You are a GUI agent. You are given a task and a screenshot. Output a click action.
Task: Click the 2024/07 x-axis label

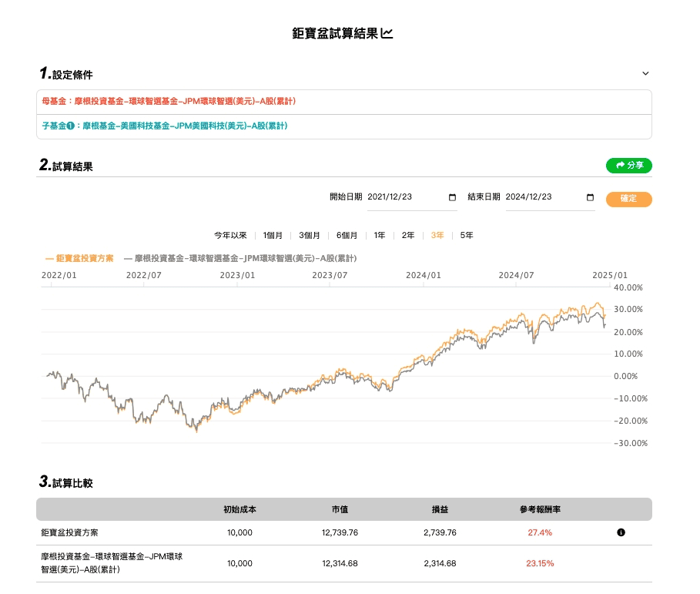(x=516, y=276)
